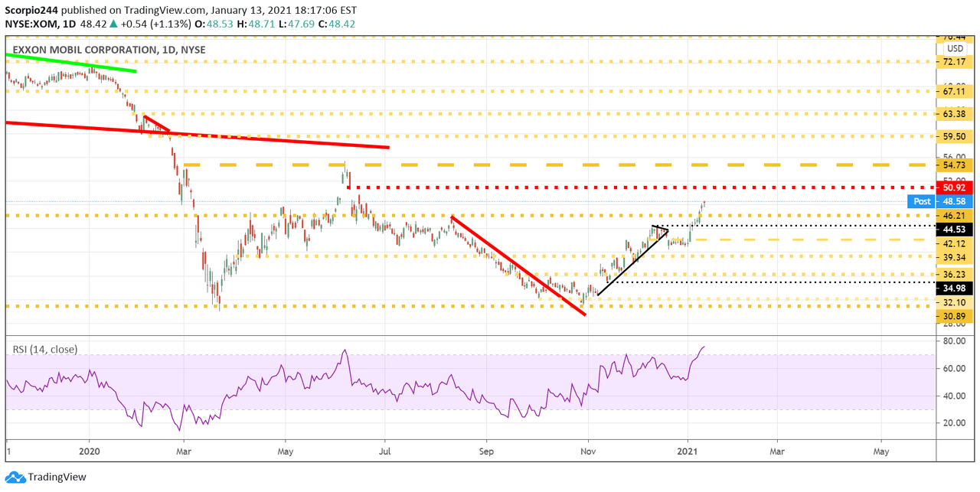This screenshot has width=980, height=492.
Task: Click the 2021 time axis label
Action: pos(688,451)
